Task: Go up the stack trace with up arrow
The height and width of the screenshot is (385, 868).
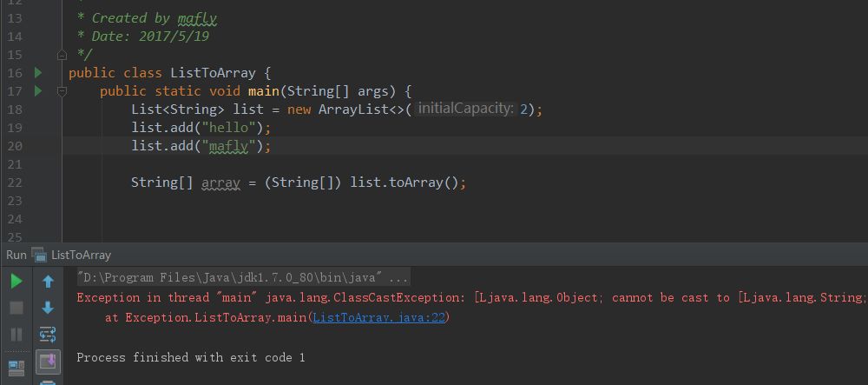Action: [48, 281]
